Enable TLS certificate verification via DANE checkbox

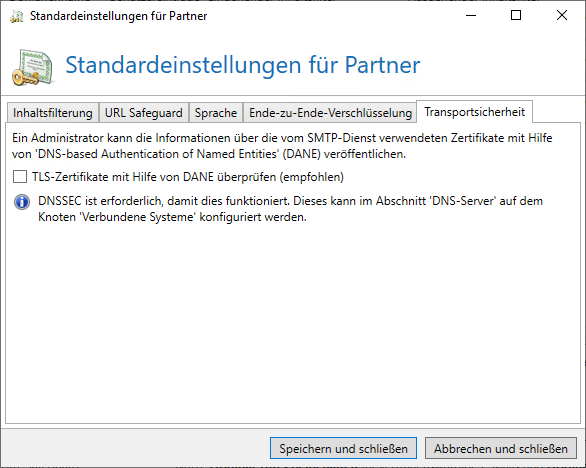coord(20,176)
